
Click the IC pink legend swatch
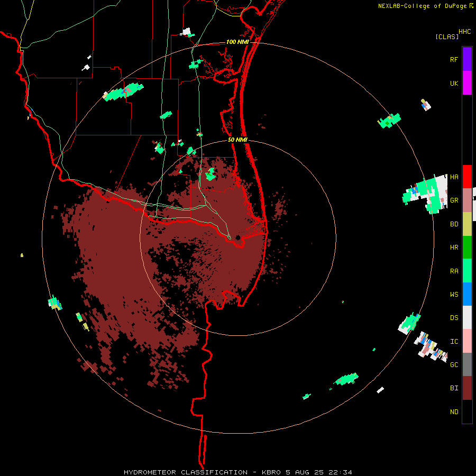tap(467, 341)
